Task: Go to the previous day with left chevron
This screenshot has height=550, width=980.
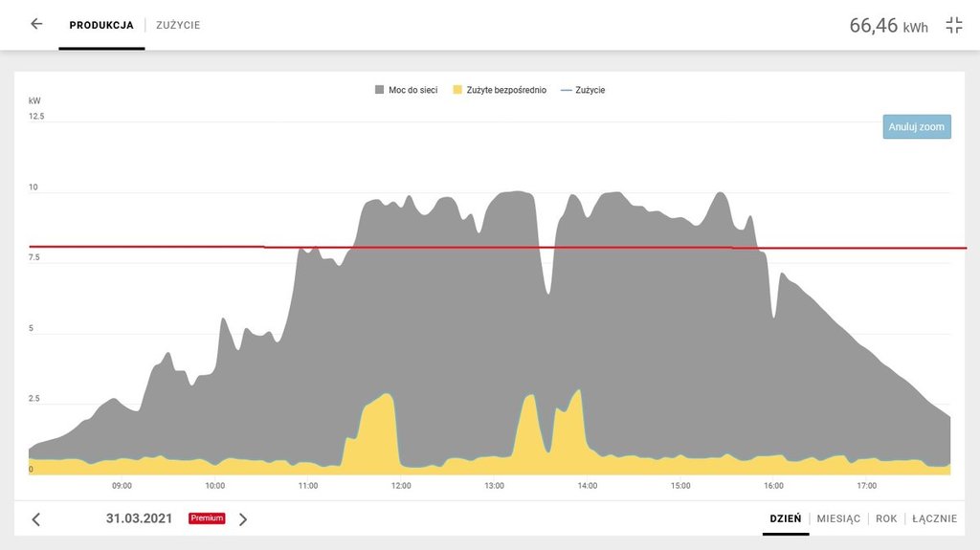Action: (36, 519)
